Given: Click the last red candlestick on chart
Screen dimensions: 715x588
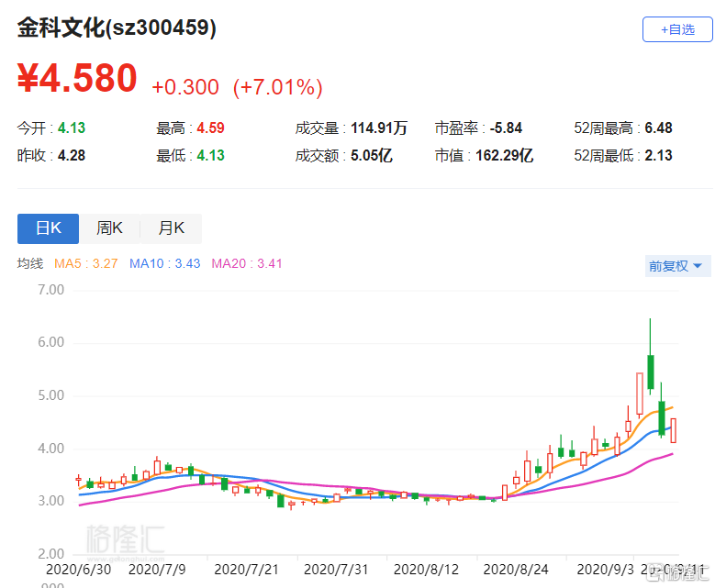Looking at the screenshot, I should pos(673,430).
